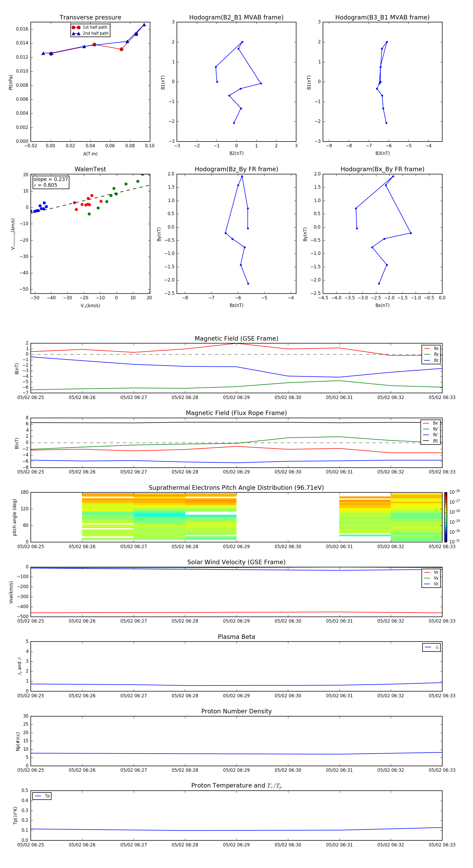Click the "pitch angle (deg)" axis label
473x868 pixels.
(14, 517)
